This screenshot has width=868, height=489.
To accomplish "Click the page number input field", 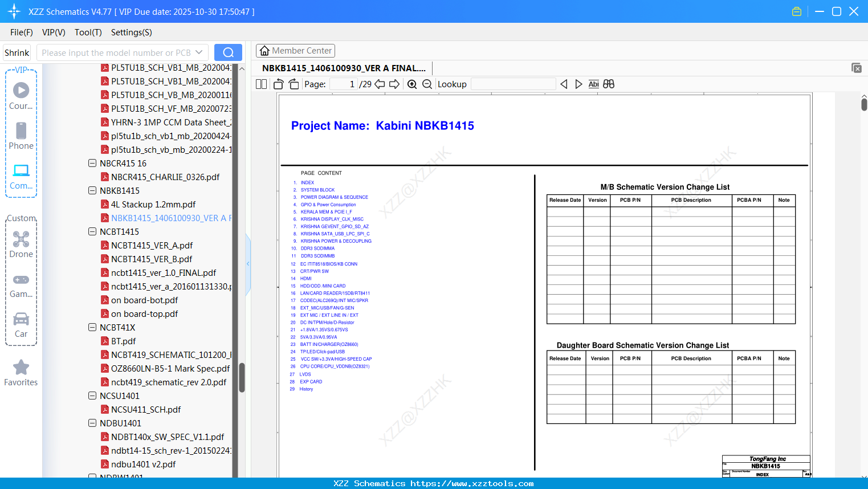I will pyautogui.click(x=343, y=84).
